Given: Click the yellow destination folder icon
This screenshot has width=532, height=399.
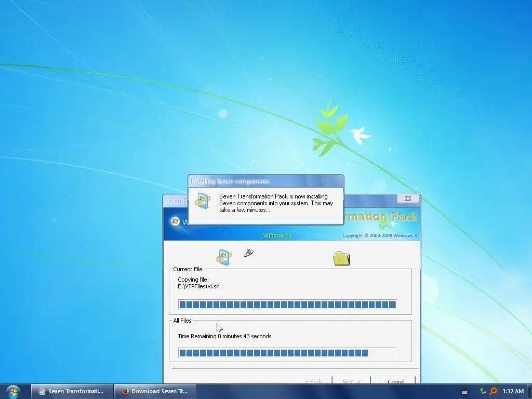Looking at the screenshot, I should pos(341,259).
